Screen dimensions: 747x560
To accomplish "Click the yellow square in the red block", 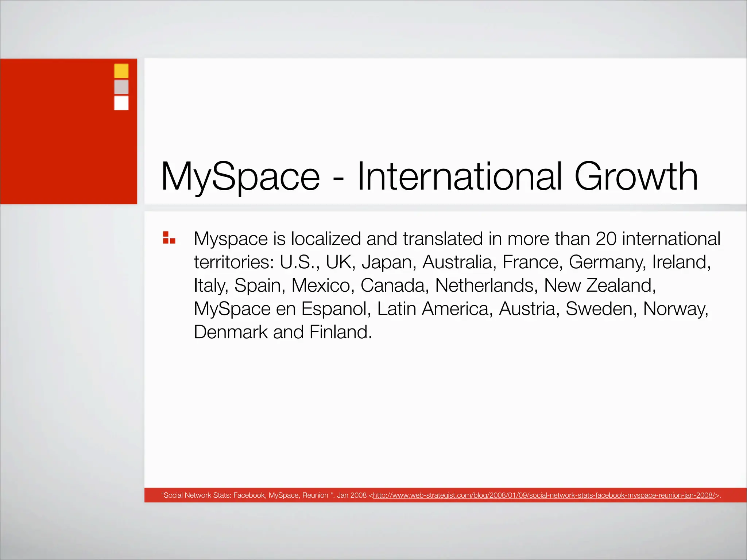I will pyautogui.click(x=121, y=71).
